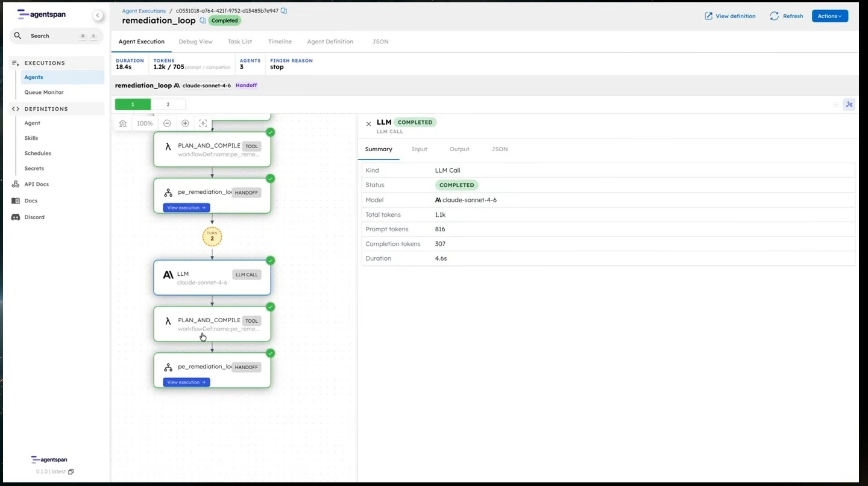
Task: Switch to the graph layout view icon
Action: coord(849,105)
